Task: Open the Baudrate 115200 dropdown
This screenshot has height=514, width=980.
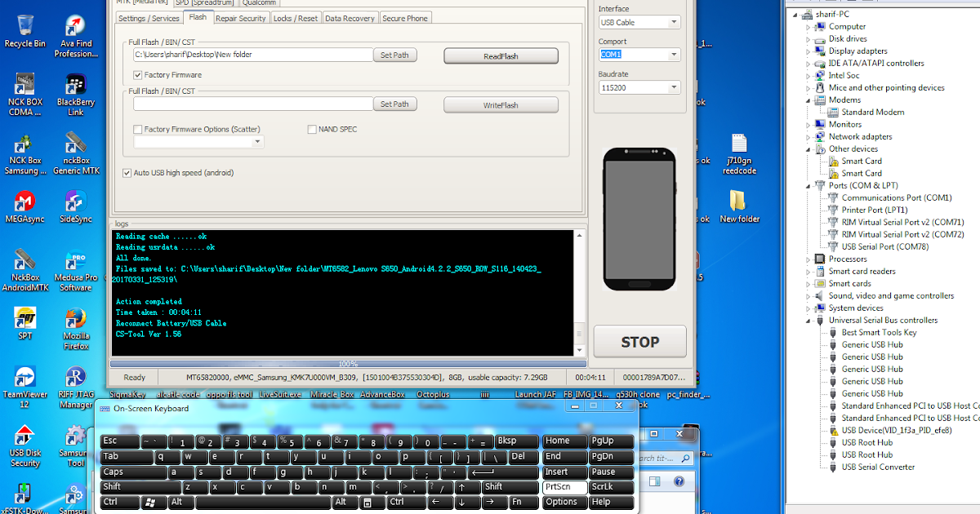Action: 639,87
